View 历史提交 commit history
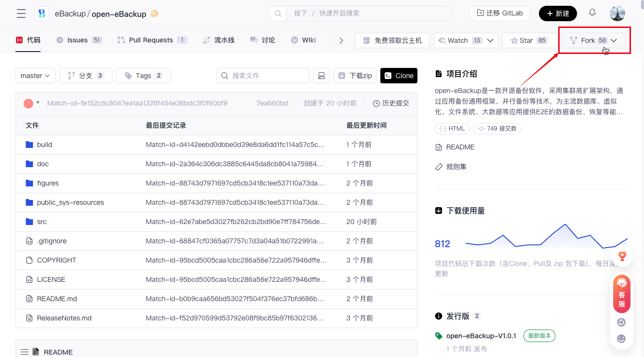This screenshot has width=644, height=357. click(x=391, y=103)
